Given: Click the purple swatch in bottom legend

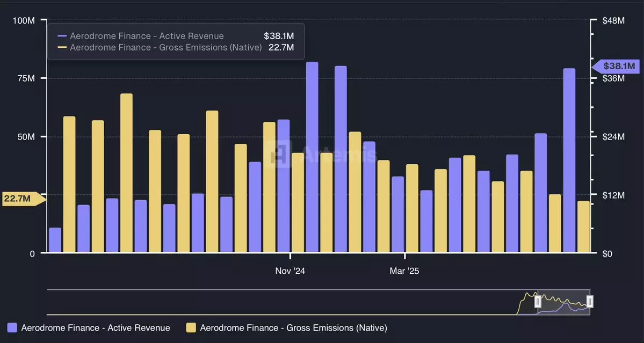Looking at the screenshot, I should (x=12, y=327).
